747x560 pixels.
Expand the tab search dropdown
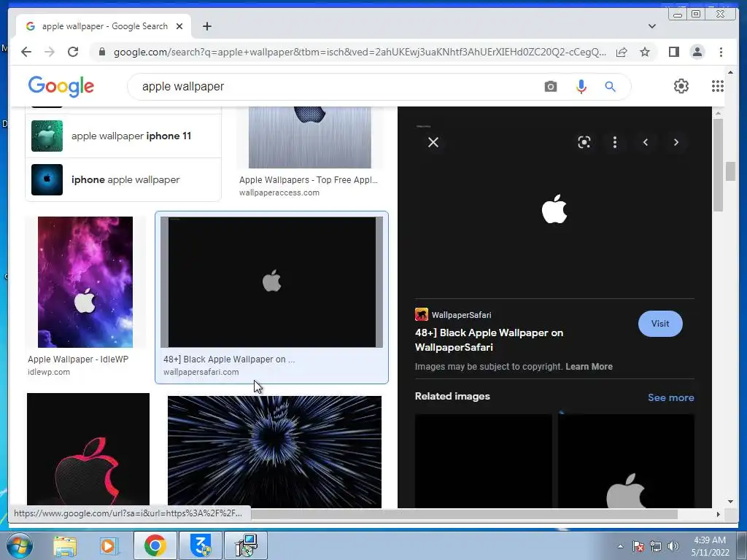651,26
